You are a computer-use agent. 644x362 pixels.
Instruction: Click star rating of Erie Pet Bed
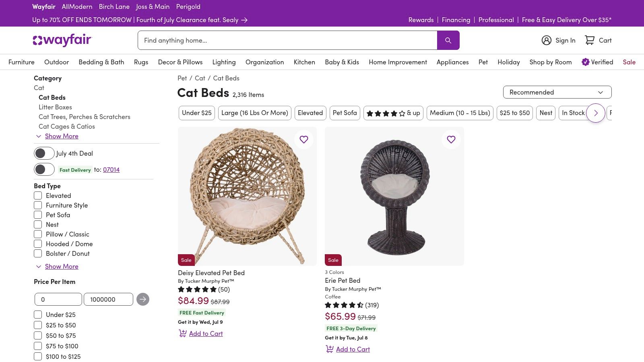[x=344, y=305]
